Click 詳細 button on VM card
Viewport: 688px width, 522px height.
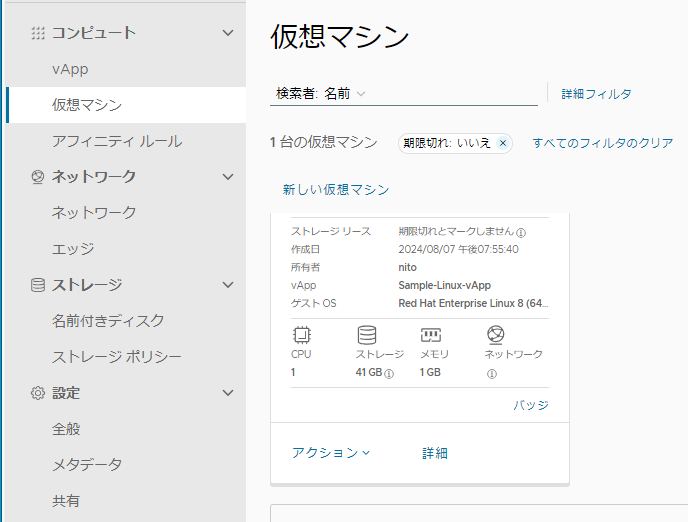click(x=435, y=453)
